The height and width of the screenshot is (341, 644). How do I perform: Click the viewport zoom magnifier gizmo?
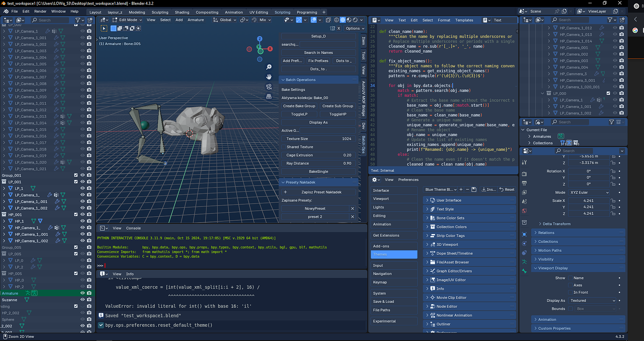[269, 67]
